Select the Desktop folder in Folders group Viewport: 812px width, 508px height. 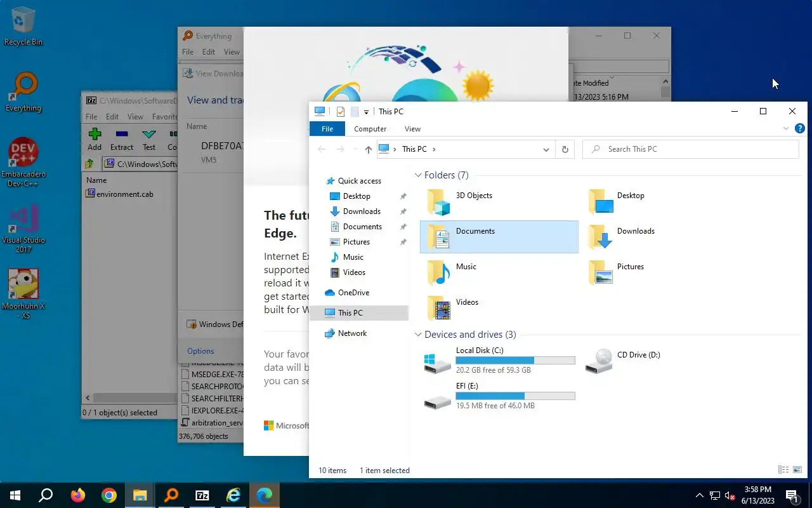(x=660, y=201)
